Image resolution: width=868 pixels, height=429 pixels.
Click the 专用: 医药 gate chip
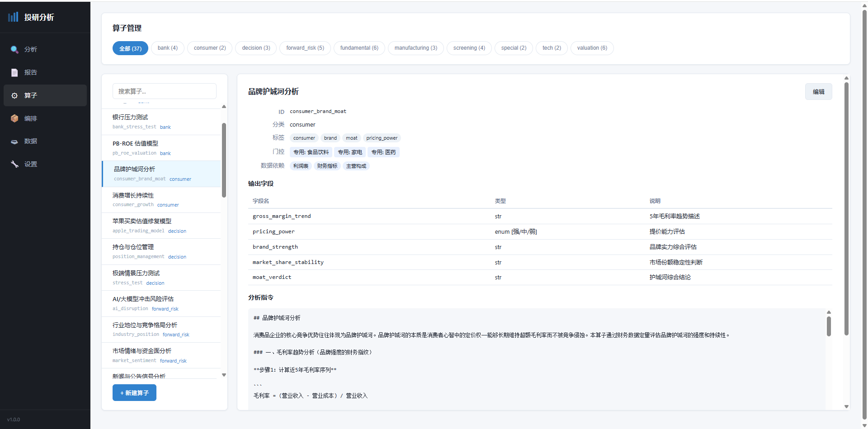(x=383, y=152)
